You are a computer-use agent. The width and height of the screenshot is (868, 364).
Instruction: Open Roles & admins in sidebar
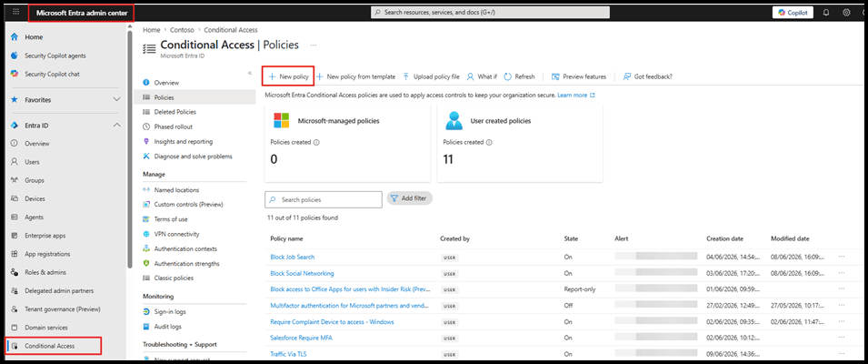coord(45,273)
